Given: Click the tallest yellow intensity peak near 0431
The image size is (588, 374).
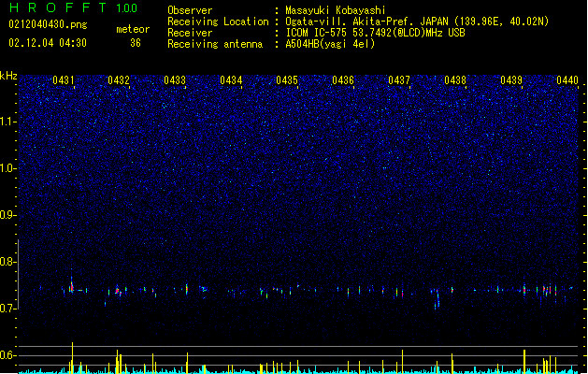Looking at the screenshot, I should point(72,357).
